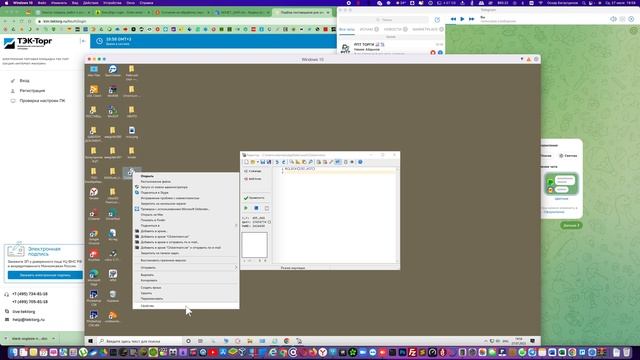Click green Run arrow in editor panel
Viewport: 640px width, 360px height.
(246, 208)
